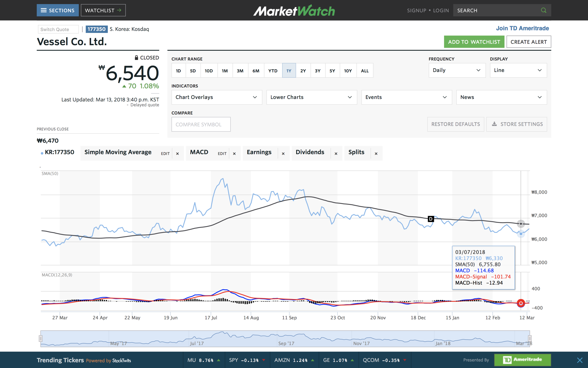This screenshot has height=368, width=588.
Task: Click the Create Alert button
Action: (528, 42)
